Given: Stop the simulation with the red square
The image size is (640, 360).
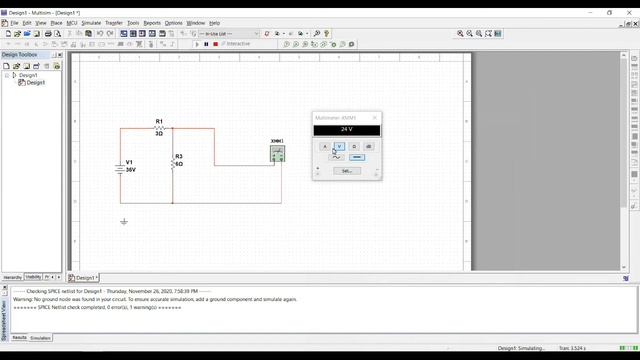Looking at the screenshot, I should [216, 44].
